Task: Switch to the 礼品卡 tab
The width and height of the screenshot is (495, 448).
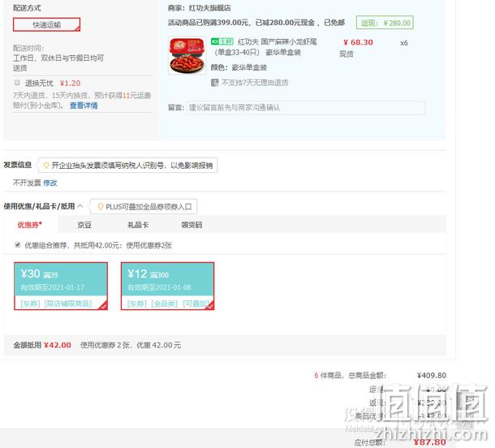Action: coord(138,225)
